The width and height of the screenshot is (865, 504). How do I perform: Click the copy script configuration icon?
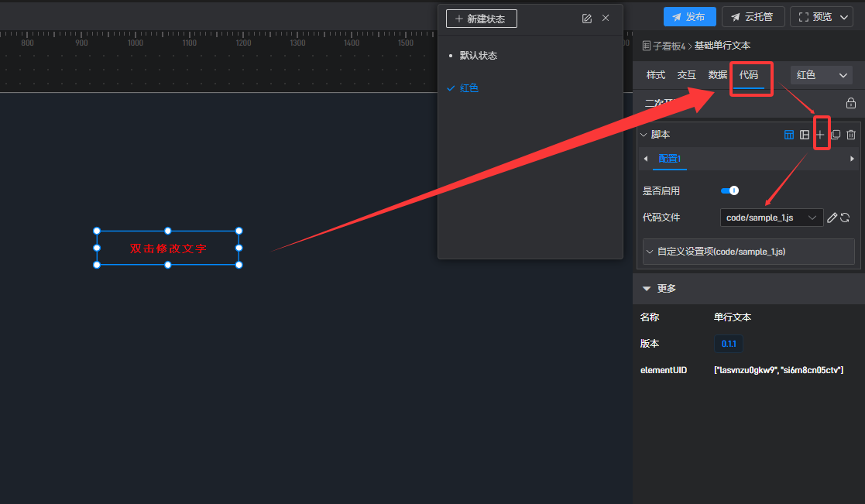click(x=836, y=135)
